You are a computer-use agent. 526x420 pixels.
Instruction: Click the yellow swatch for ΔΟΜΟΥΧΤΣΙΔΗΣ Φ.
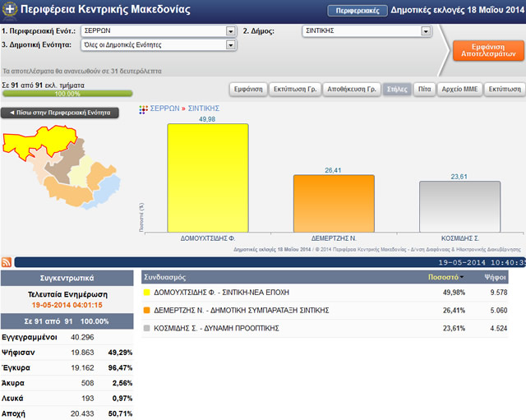[147, 292]
